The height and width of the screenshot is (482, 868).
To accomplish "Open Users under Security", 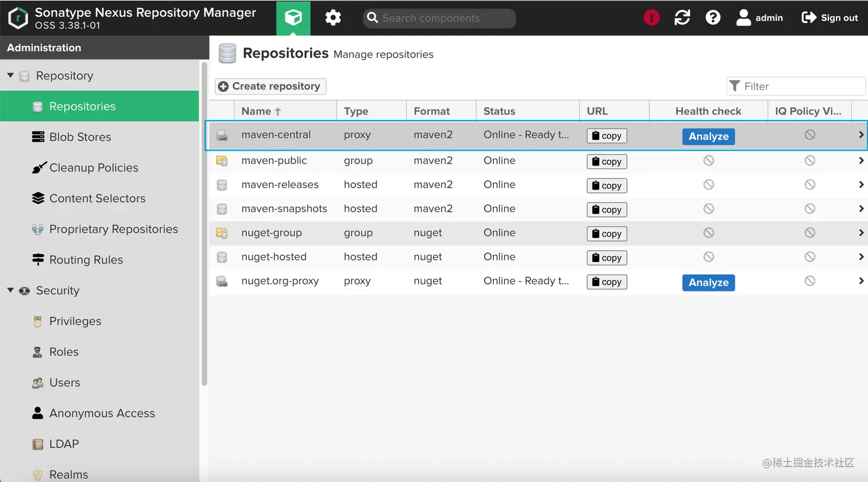I will [99, 382].
